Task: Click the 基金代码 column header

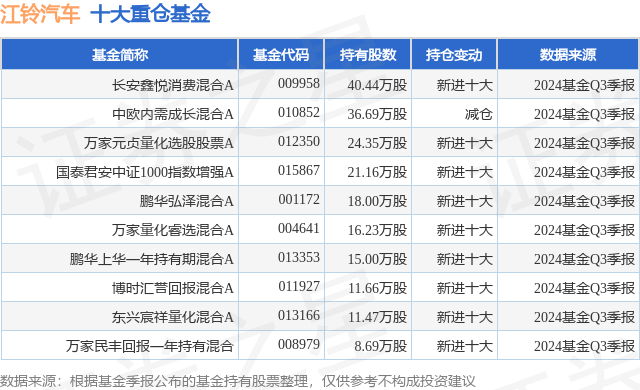Action: pos(281,55)
